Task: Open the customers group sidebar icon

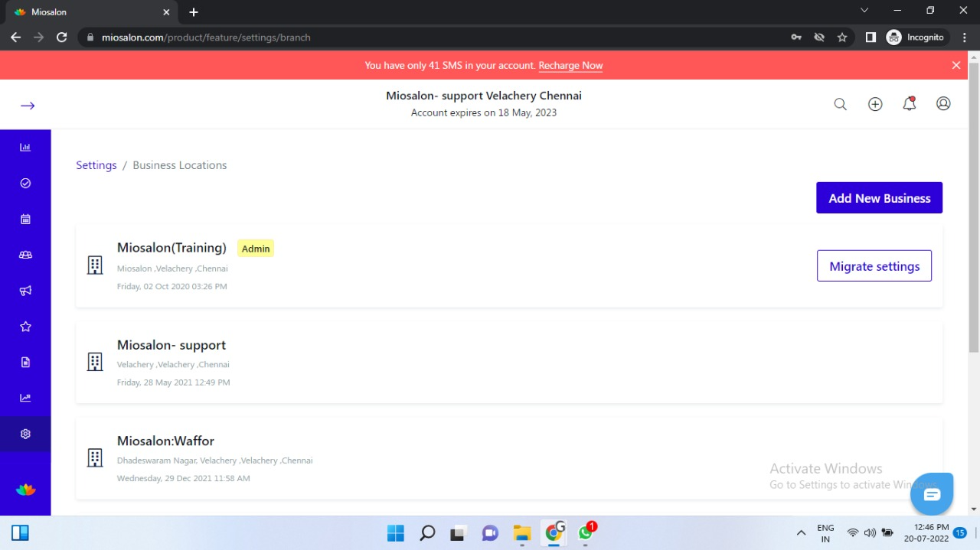Action: coord(25,255)
